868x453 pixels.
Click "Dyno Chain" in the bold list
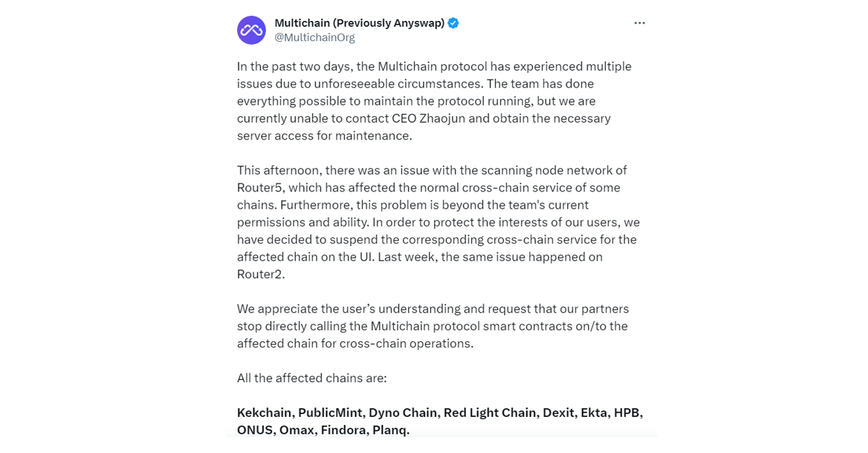tap(403, 413)
